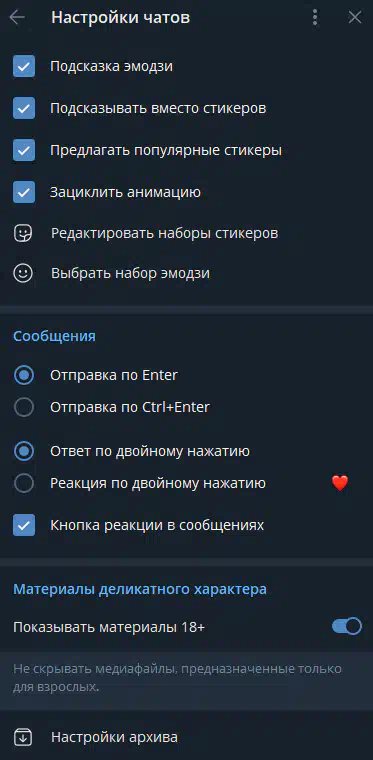373x760 pixels.
Task: Turn off the Показывать материалы 18+ switch
Action: (347, 627)
